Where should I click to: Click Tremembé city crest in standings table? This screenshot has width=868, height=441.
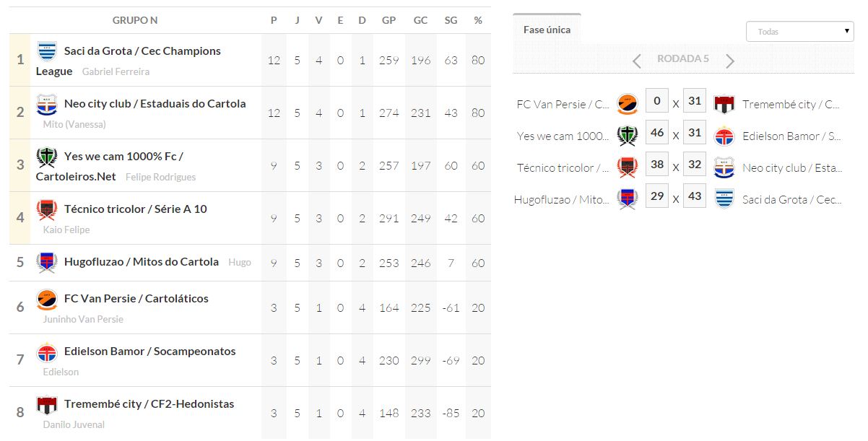[47, 404]
